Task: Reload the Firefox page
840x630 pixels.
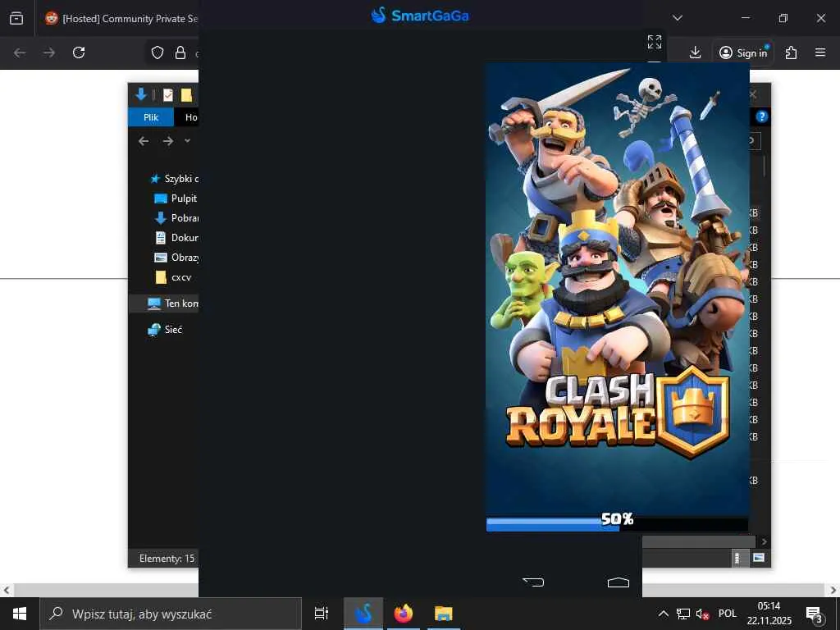Action: 79,52
